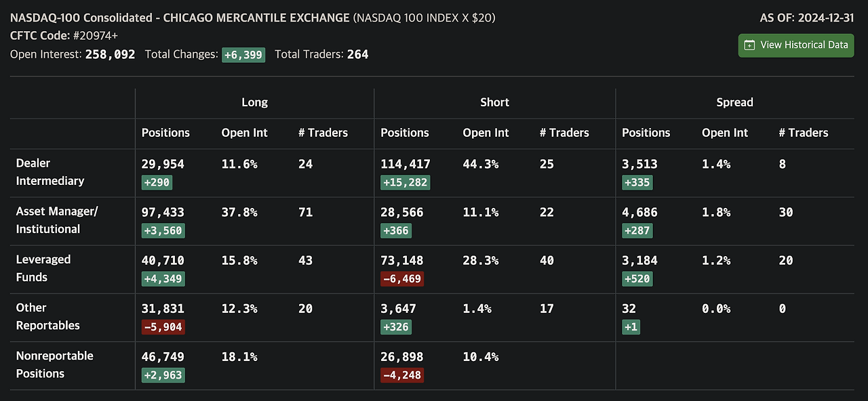This screenshot has height=401, width=868.
Task: Click the 258,092 open interest value
Action: pos(110,54)
